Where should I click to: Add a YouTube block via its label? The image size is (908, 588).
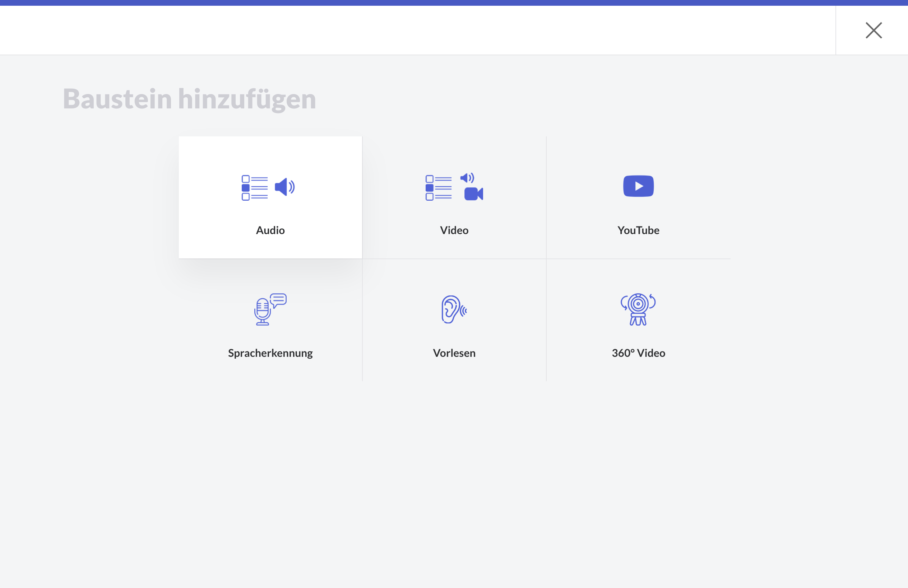(x=638, y=230)
